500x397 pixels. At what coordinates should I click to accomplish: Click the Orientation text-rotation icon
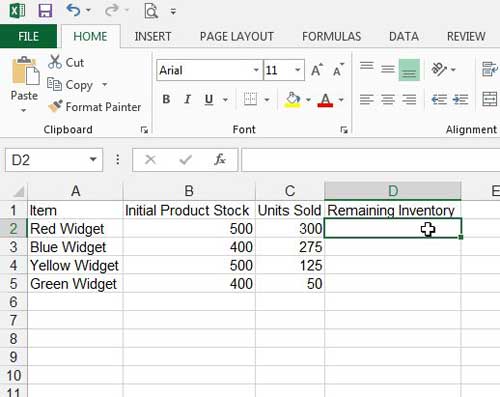pyautogui.click(x=439, y=69)
